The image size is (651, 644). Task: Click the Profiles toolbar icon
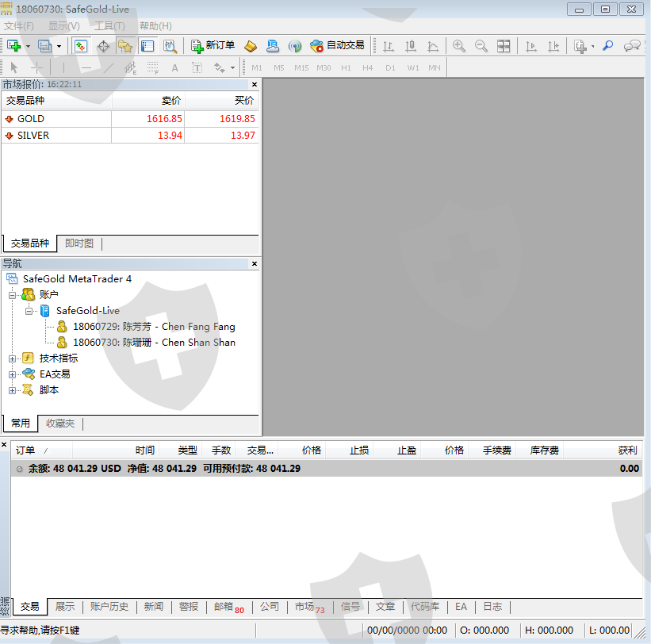[x=44, y=46]
